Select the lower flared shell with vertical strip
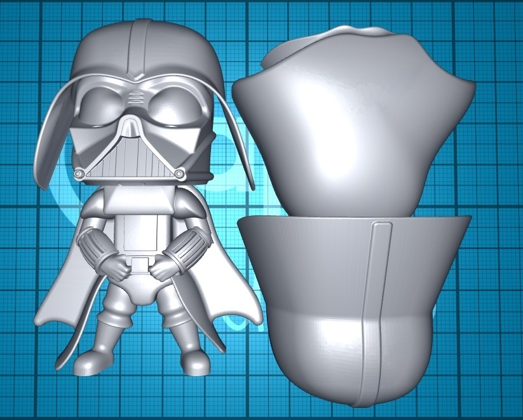 [353, 310]
